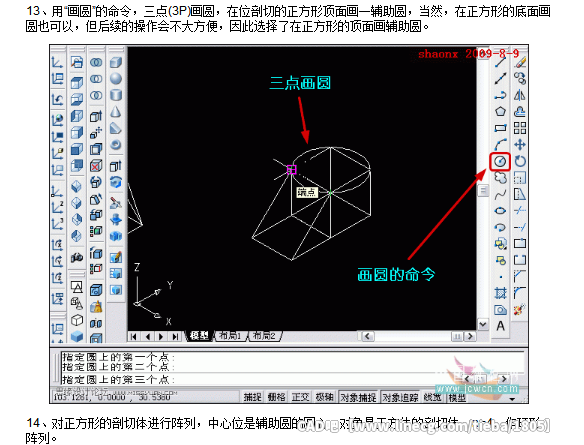This screenshot has height=445, width=584.
Task: Toggle the 对象追踪 object tracking button
Action: (400, 397)
